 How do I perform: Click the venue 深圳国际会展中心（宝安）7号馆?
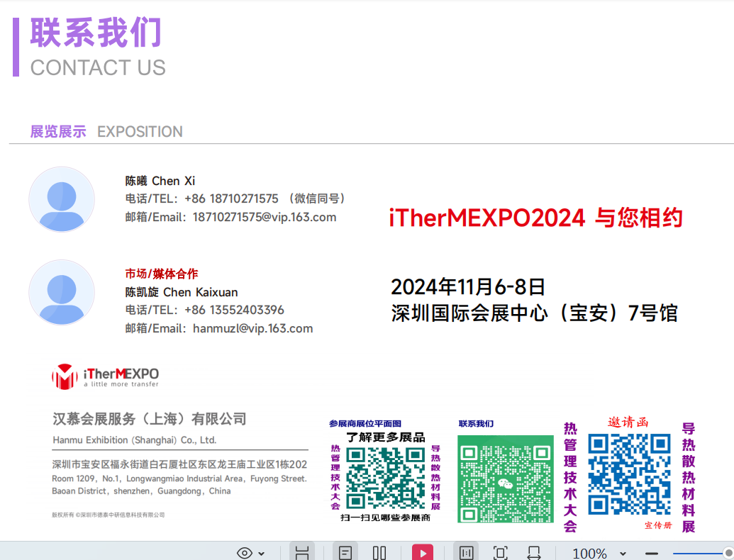(x=535, y=313)
